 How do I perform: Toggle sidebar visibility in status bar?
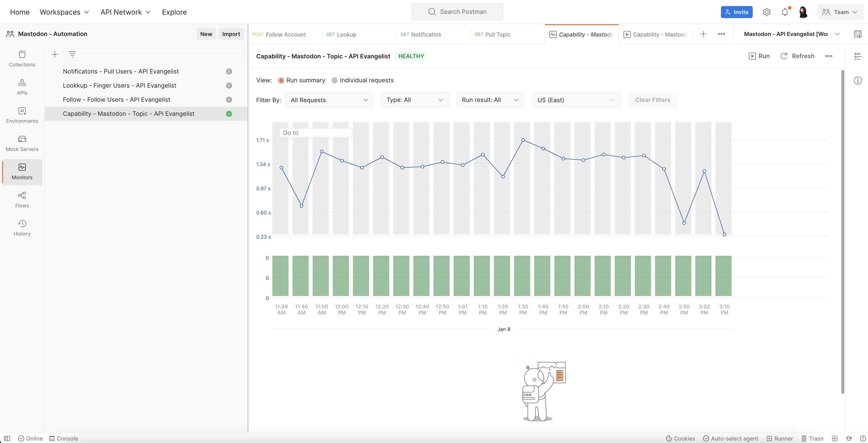[7, 438]
